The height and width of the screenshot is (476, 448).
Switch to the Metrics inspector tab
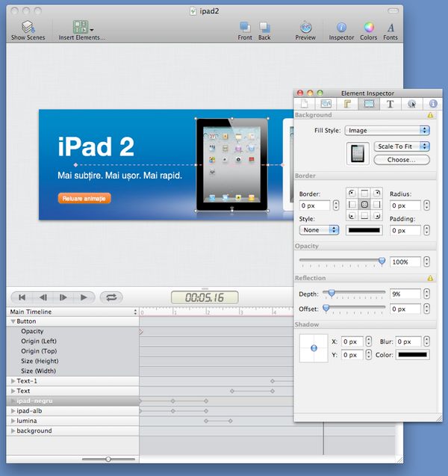coord(347,104)
